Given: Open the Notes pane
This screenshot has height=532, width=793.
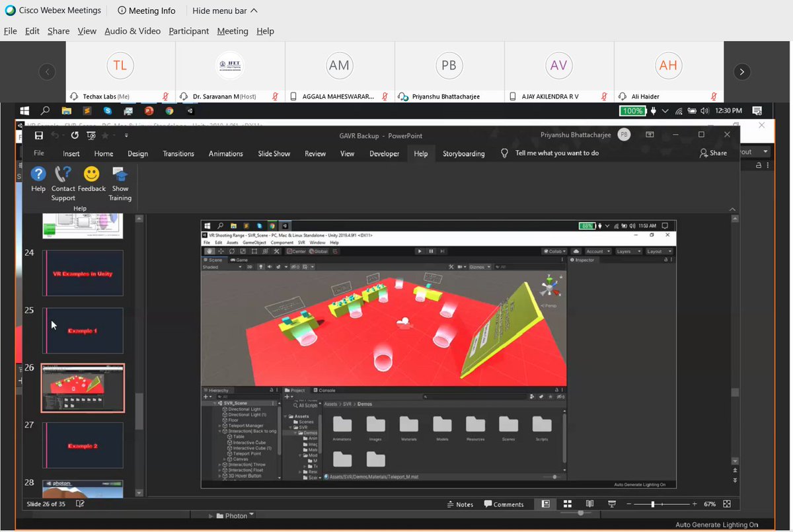Looking at the screenshot, I should pos(463,504).
